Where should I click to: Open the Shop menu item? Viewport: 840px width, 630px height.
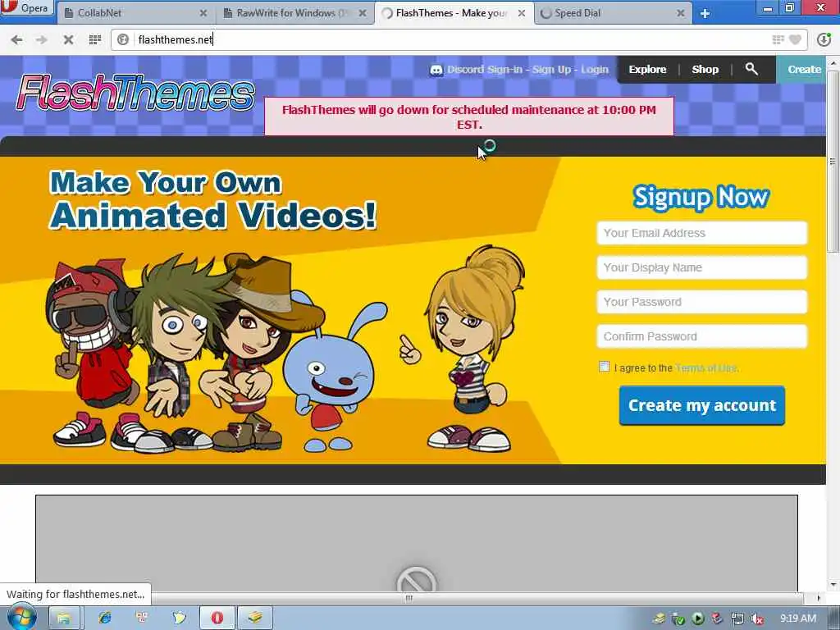705,70
